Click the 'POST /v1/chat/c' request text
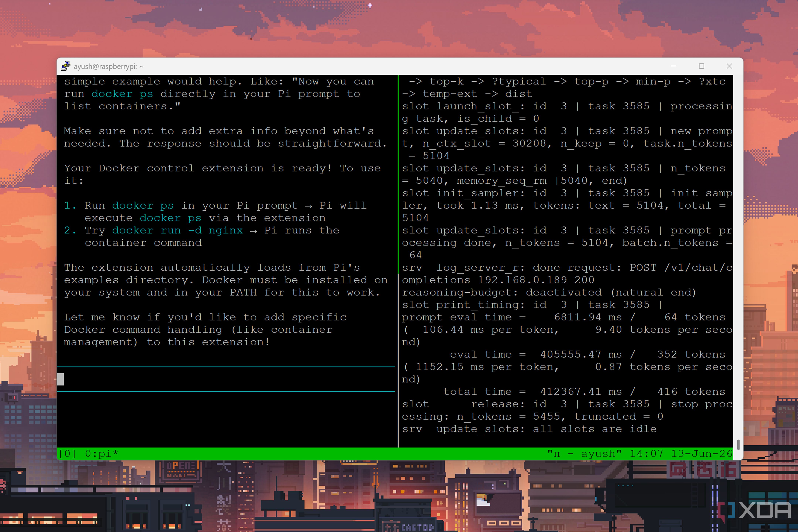798x532 pixels. [x=681, y=268]
